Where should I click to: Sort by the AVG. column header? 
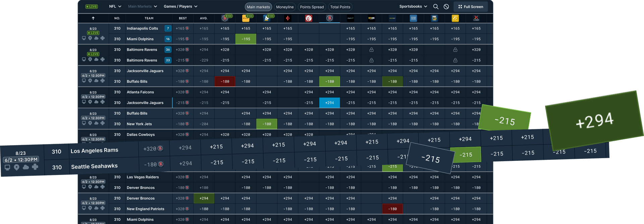click(204, 18)
